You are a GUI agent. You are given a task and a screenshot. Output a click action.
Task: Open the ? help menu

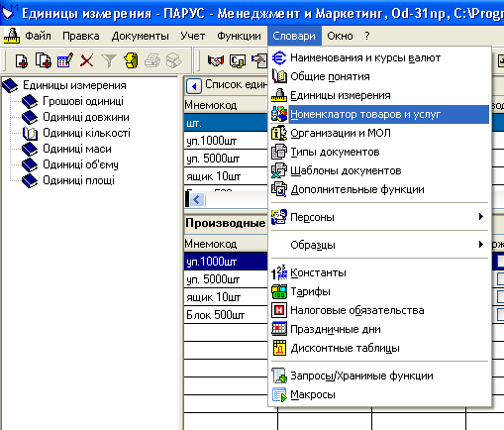pyautogui.click(x=367, y=36)
